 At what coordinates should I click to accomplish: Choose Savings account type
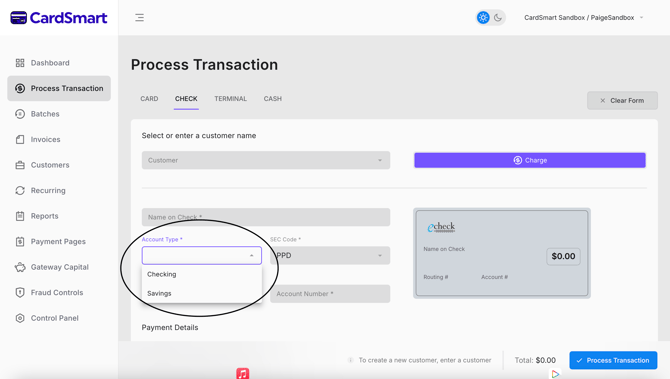202,294
